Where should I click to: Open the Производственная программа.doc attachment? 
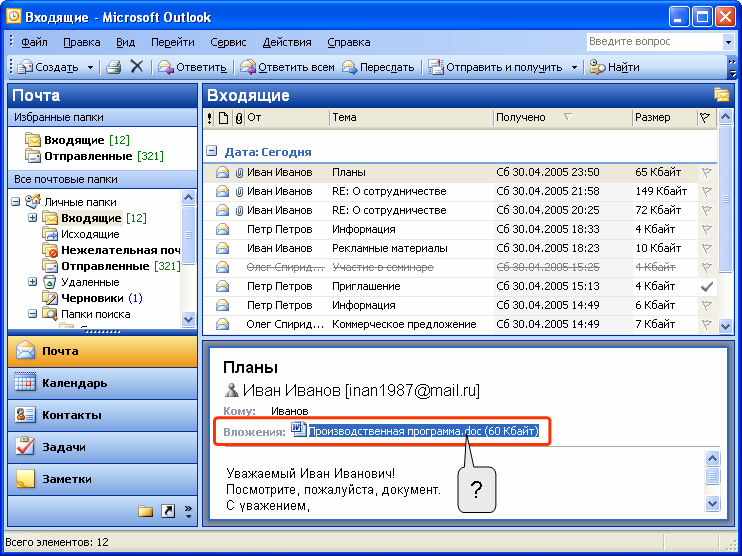[422, 431]
